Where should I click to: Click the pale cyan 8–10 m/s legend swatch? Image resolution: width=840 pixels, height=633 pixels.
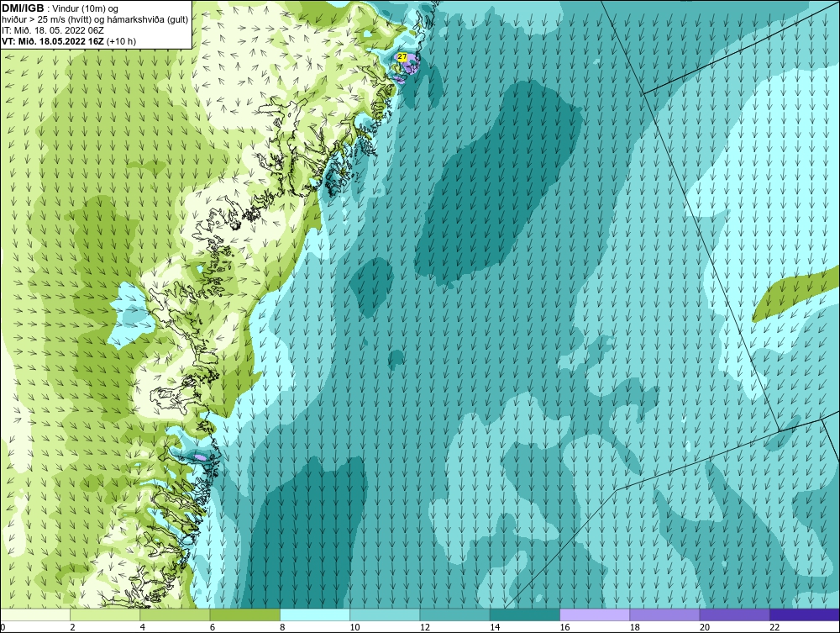pyautogui.click(x=315, y=615)
